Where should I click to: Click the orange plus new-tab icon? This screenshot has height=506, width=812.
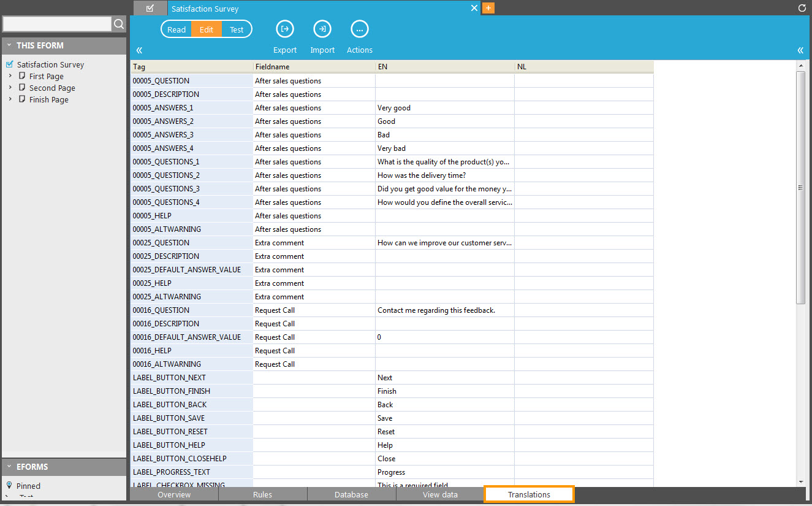(488, 8)
